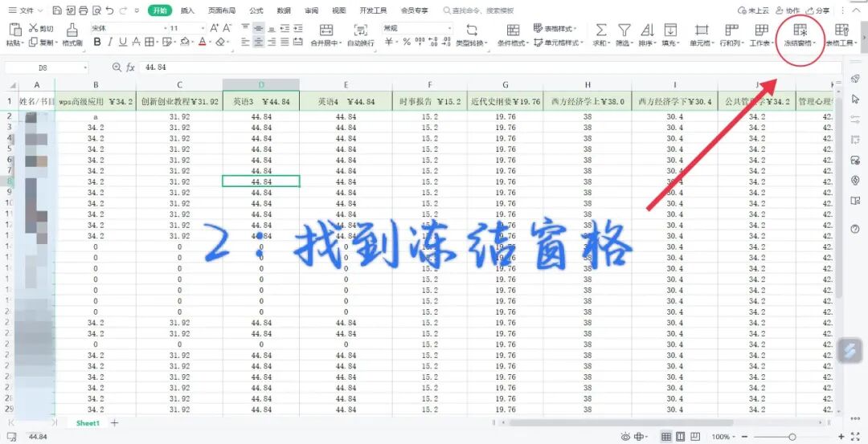Click the Collaborate (协作) button
Image resolution: width=868 pixels, height=444 pixels.
point(788,10)
